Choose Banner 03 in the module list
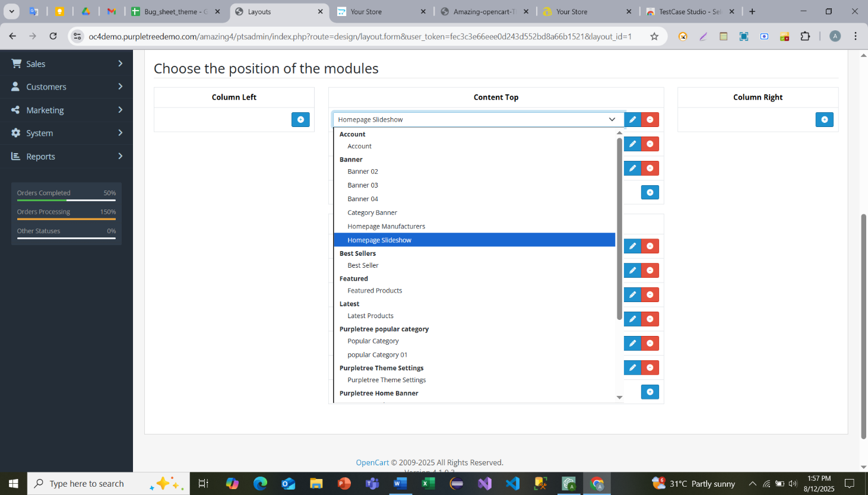868x495 pixels. tap(474, 185)
